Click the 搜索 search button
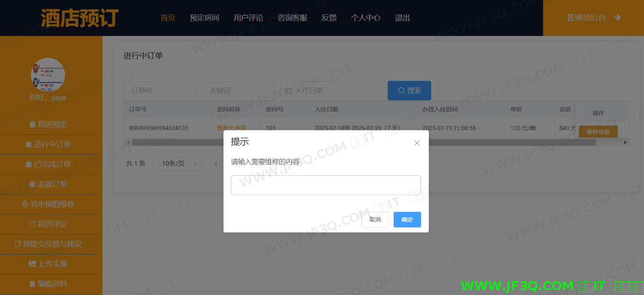The height and width of the screenshot is (295, 644). point(409,90)
